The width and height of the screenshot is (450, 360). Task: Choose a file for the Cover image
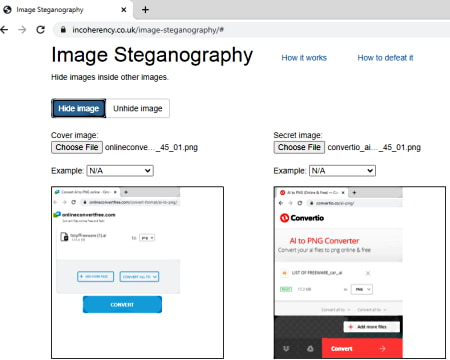coord(77,147)
